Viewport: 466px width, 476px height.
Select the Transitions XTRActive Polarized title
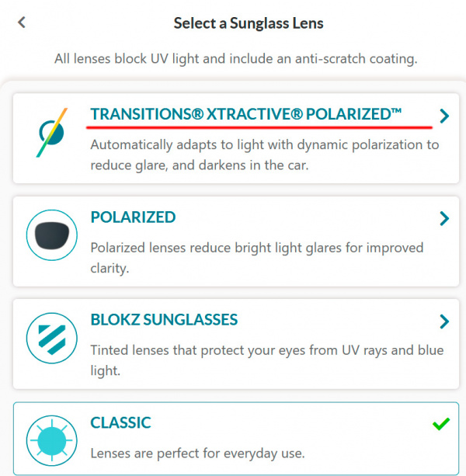(x=246, y=114)
